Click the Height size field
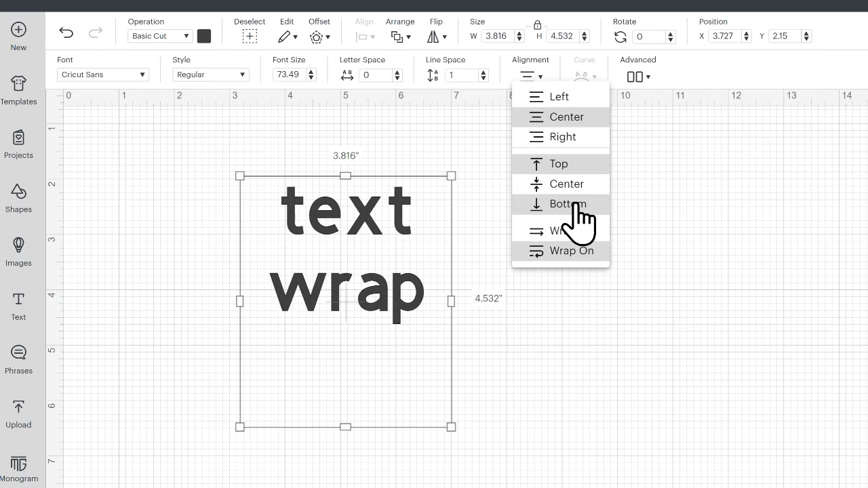The width and height of the screenshot is (868, 488). tap(564, 36)
